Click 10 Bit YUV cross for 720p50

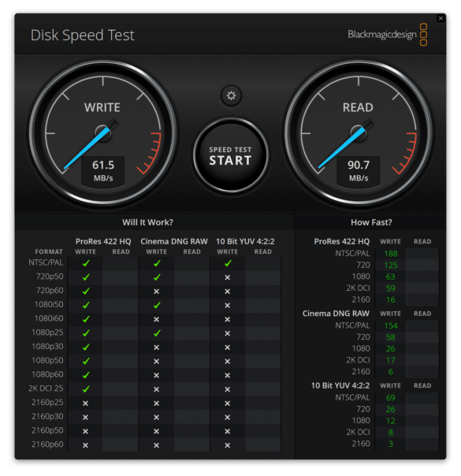click(x=227, y=277)
